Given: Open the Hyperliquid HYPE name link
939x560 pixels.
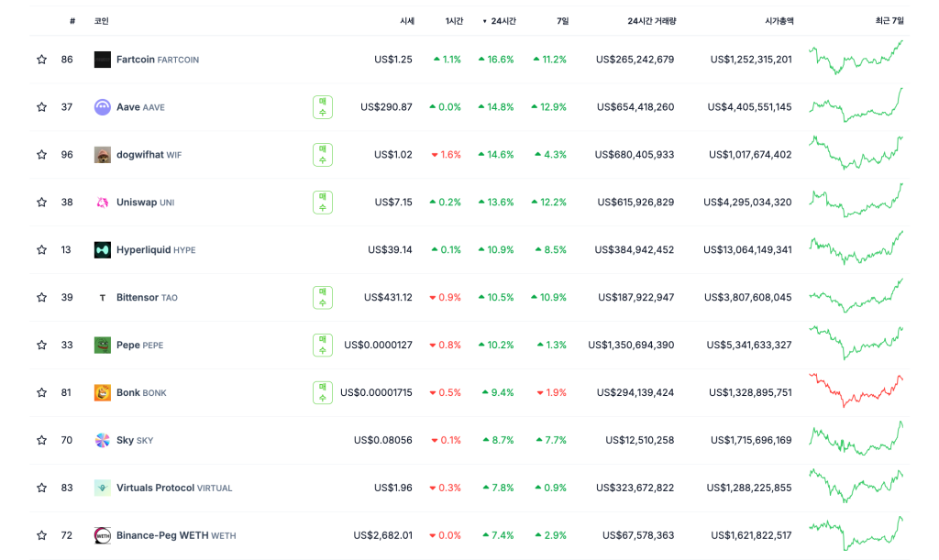Looking at the screenshot, I should [156, 250].
